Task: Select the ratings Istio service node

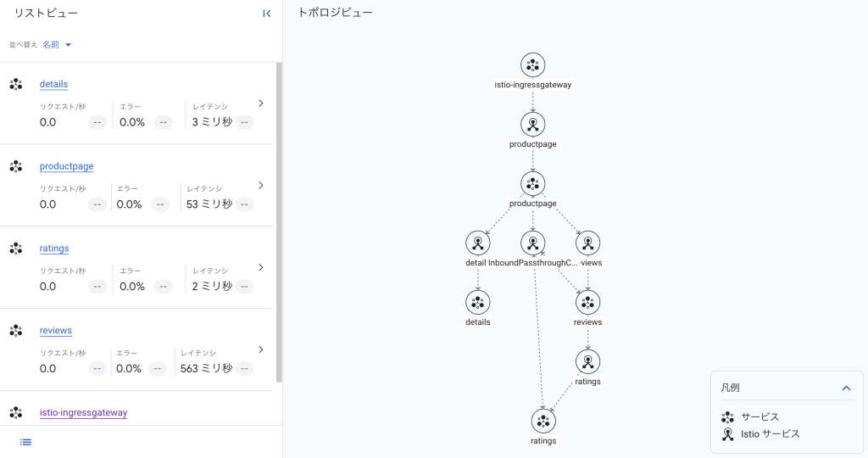Action: pyautogui.click(x=587, y=362)
